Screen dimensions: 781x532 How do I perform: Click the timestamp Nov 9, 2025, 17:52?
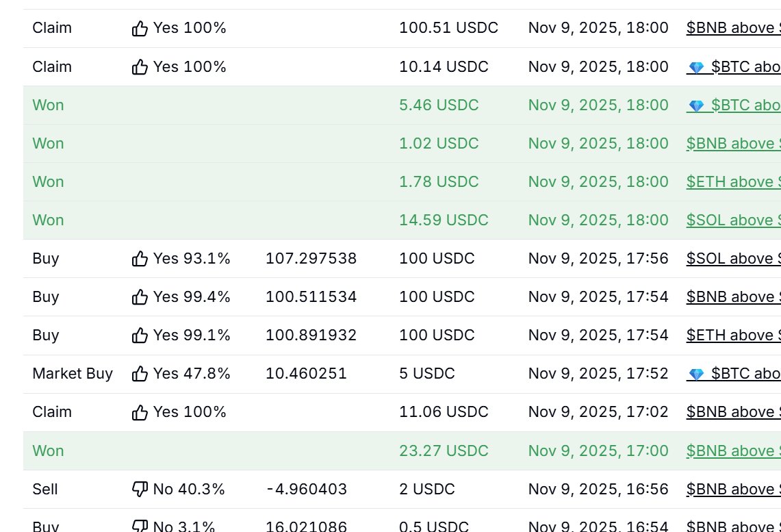pyautogui.click(x=598, y=373)
